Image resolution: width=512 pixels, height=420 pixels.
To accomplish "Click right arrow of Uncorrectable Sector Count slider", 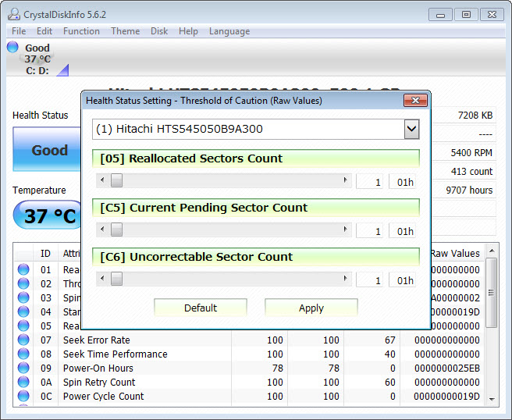I will click(345, 279).
